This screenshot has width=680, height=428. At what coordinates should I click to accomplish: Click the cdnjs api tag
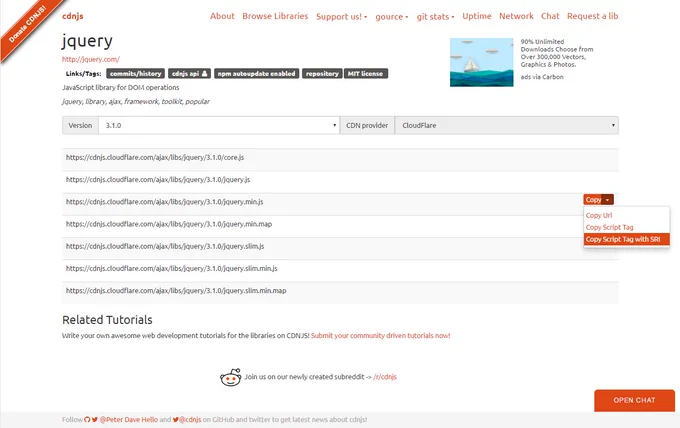click(190, 74)
